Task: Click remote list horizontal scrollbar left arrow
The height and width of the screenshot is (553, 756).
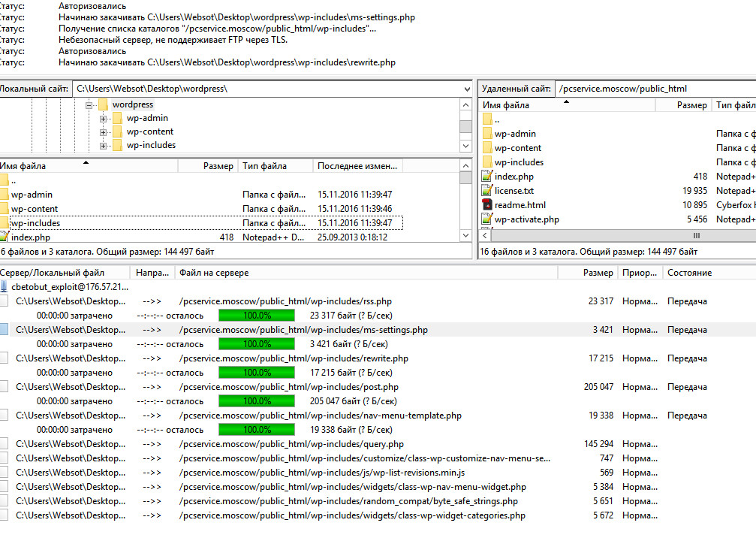Action: 485,235
